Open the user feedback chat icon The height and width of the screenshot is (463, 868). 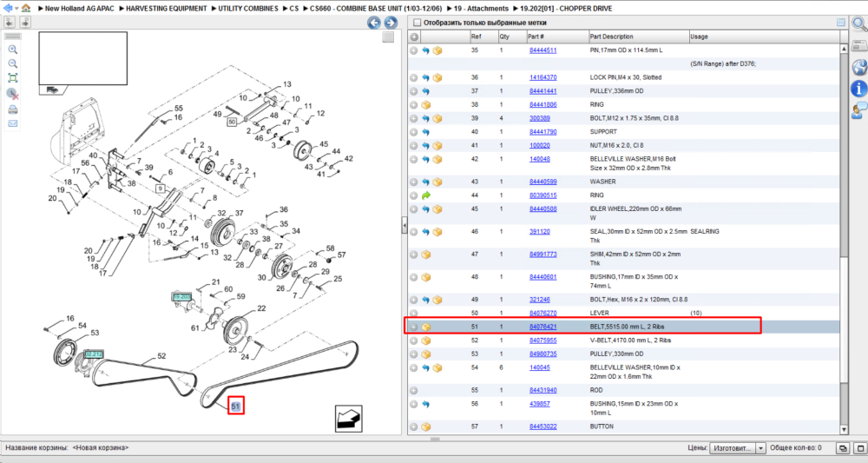(859, 111)
